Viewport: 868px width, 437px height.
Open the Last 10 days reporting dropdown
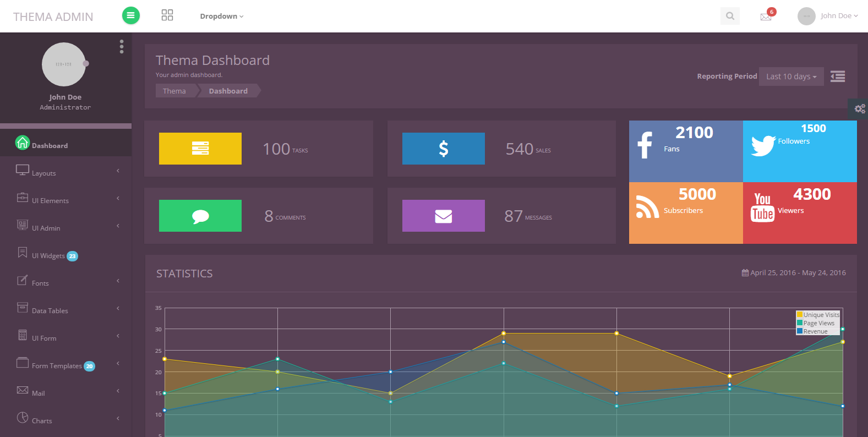click(791, 77)
